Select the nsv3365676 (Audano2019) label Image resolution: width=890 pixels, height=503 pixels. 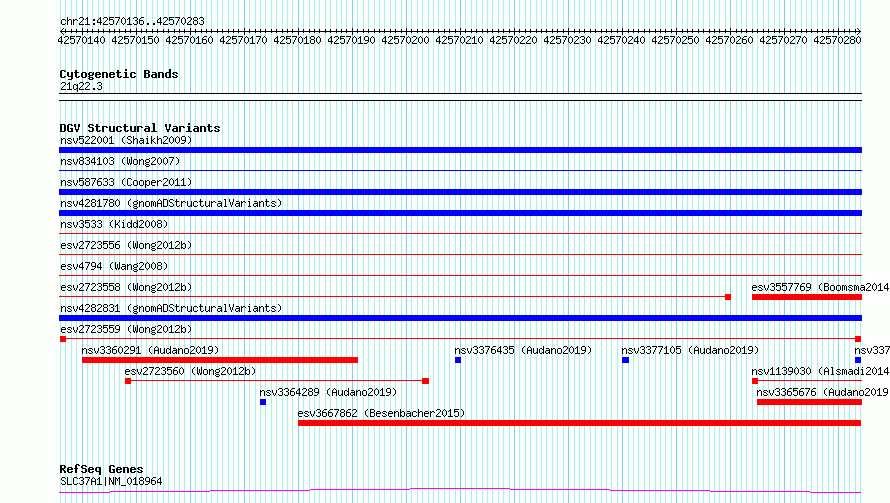(822, 392)
